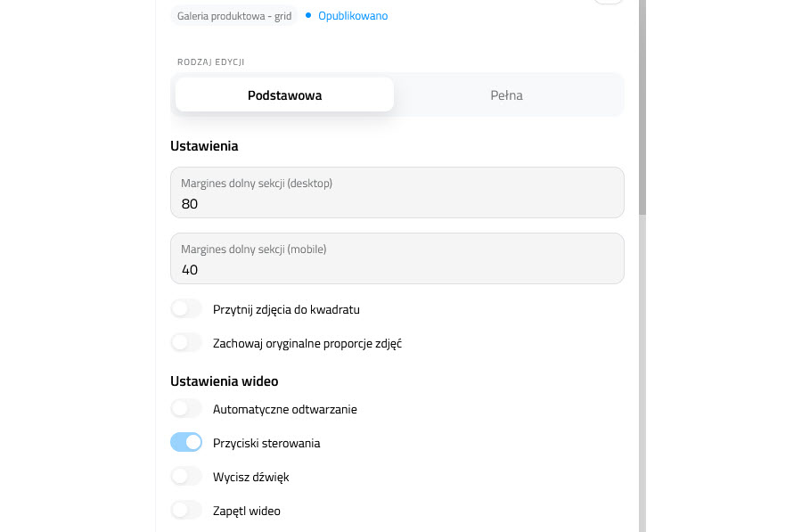The image size is (802, 532).
Task: Click the "Ustawienia" section heading
Action: coord(204,145)
